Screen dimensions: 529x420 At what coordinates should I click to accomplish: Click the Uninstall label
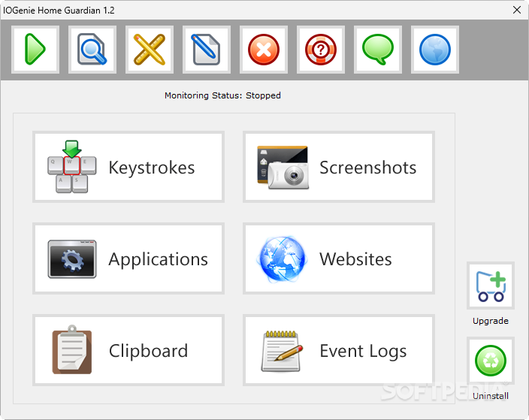491,396
